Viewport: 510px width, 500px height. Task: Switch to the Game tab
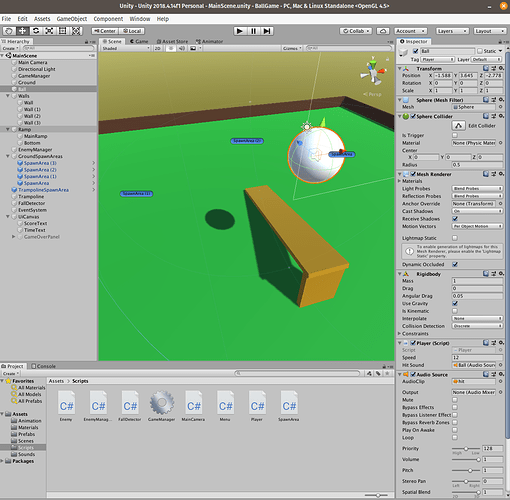[139, 41]
